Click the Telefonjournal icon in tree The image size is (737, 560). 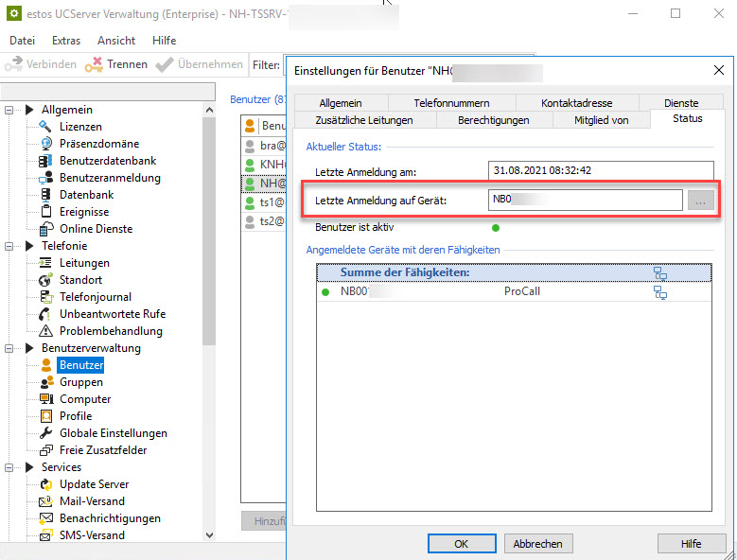44,297
